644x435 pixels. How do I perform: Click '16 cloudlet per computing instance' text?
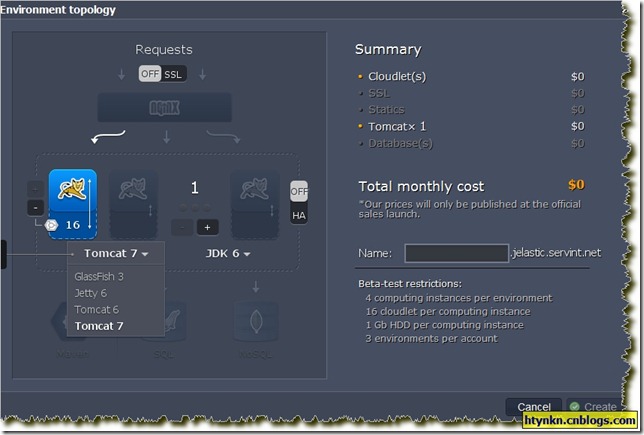448,311
